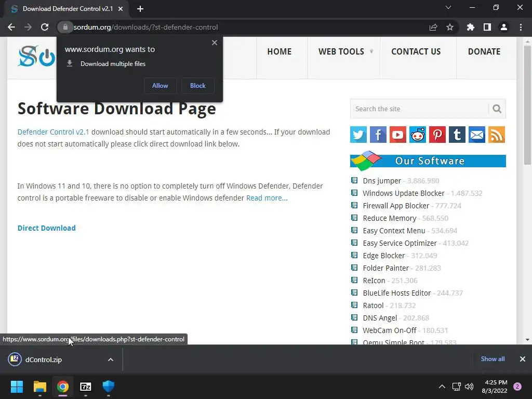Open the clock showing 4:25 PM
Viewport: 532px width, 399px height.
(x=495, y=387)
